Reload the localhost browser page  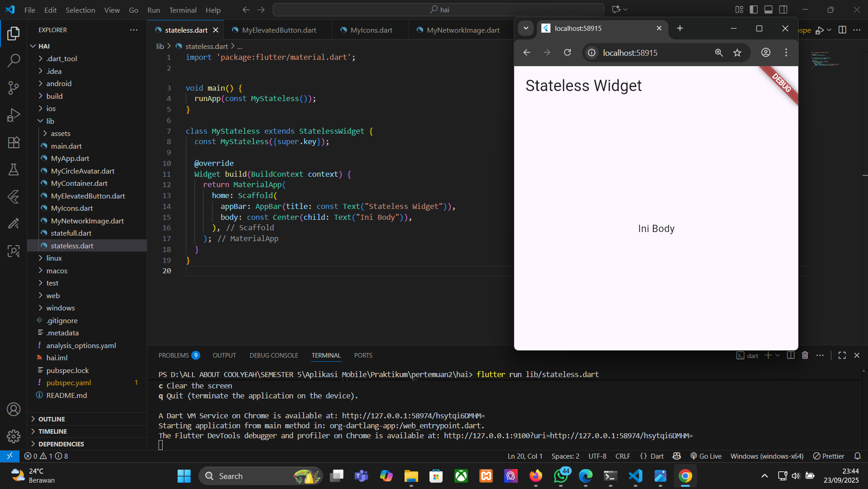tap(567, 53)
